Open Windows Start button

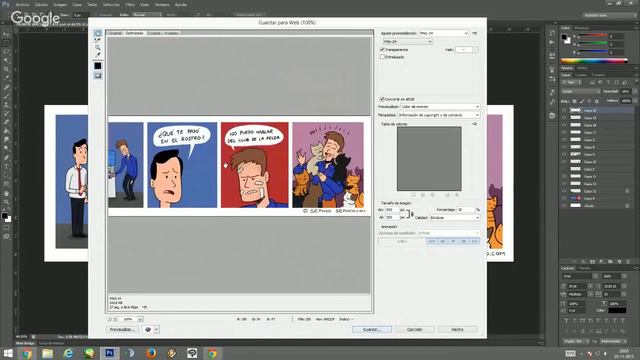[8, 353]
